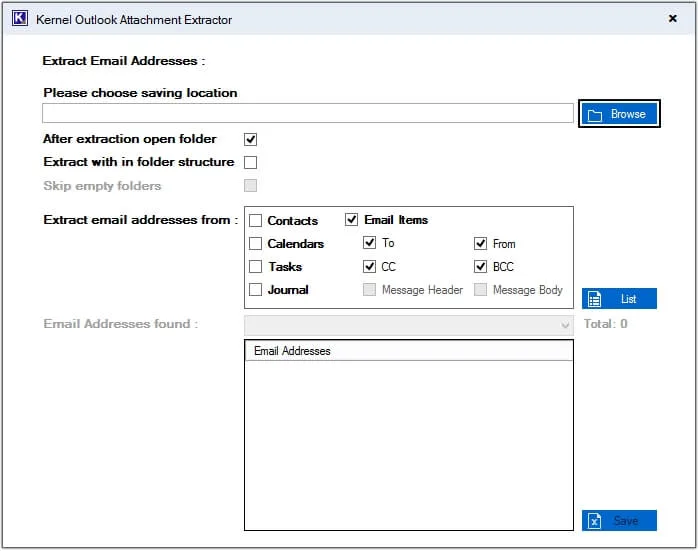Click inside the email addresses list area

coord(409,445)
